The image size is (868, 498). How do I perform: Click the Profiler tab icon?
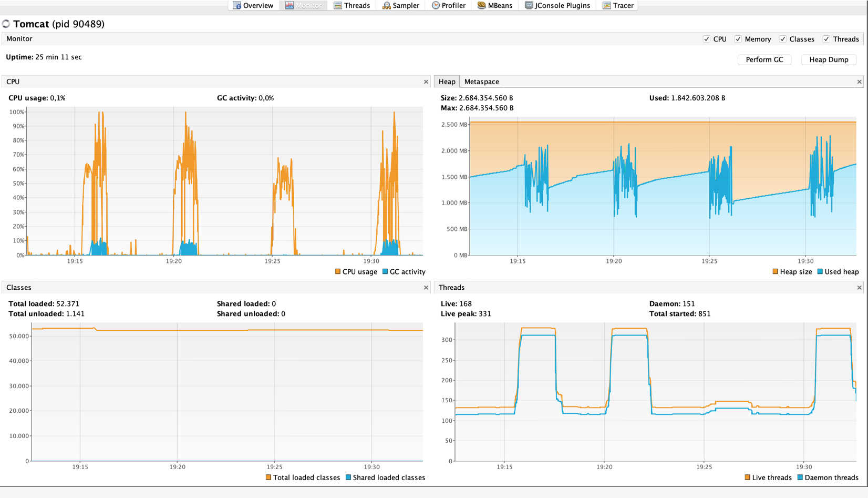click(436, 5)
